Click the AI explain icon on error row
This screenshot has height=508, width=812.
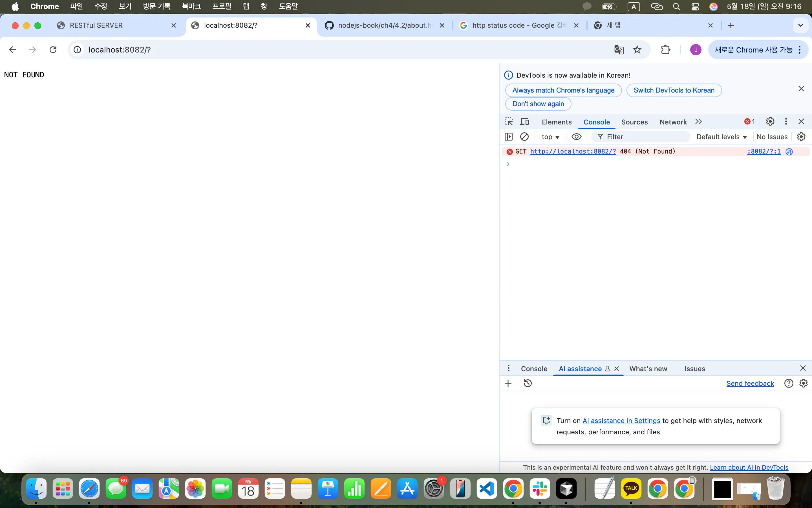[789, 152]
